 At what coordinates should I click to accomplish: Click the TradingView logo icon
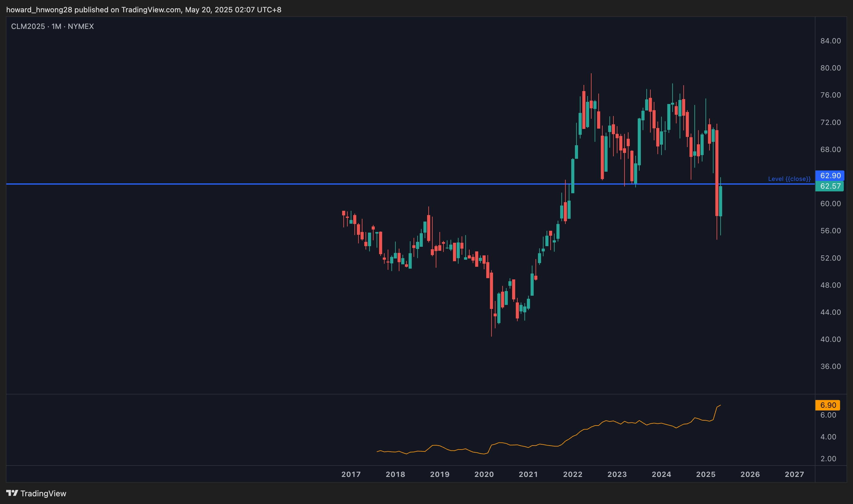pos(12,493)
